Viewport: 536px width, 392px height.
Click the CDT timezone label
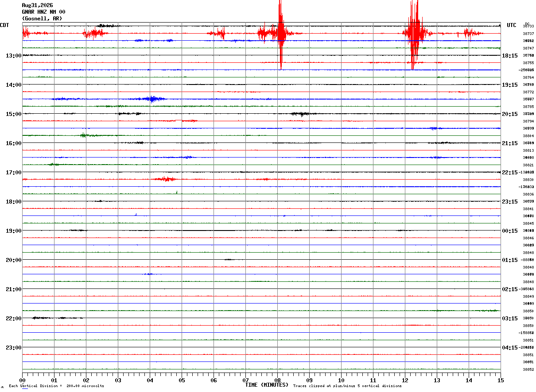[4, 25]
